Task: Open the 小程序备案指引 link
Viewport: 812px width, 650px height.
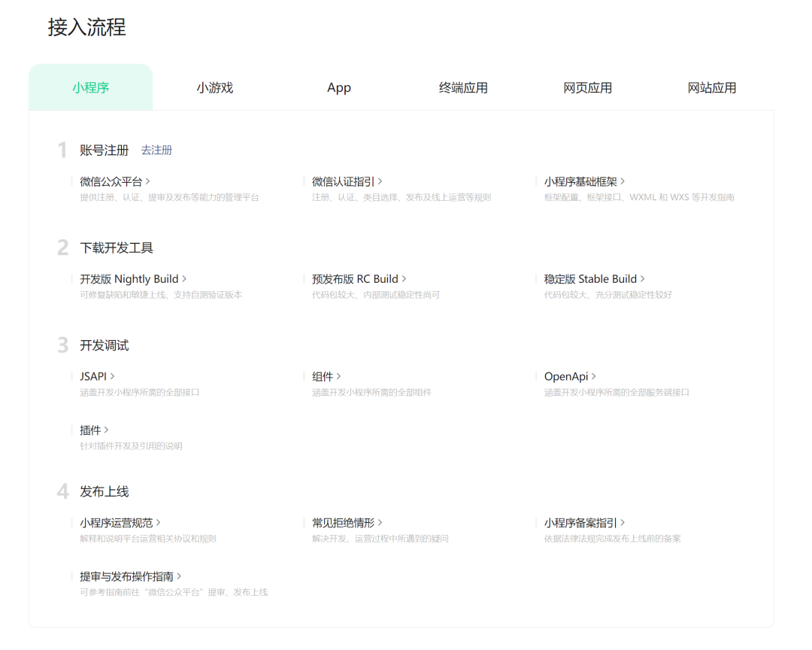Action: tap(584, 523)
